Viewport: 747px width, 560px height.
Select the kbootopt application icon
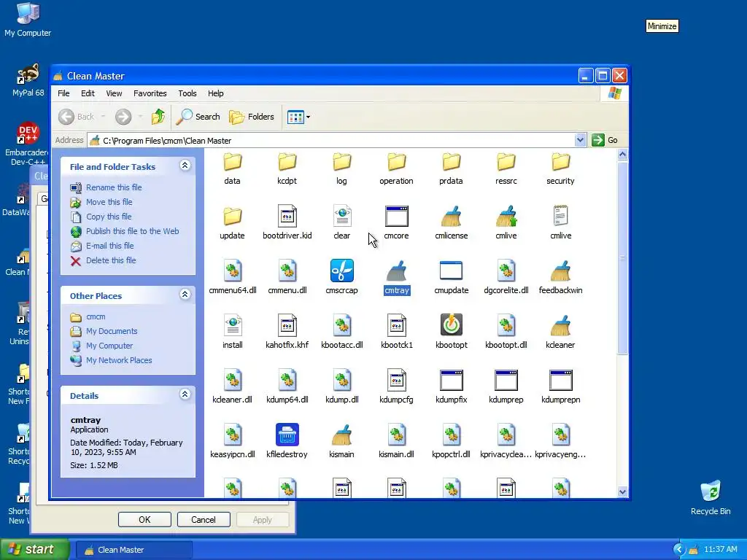click(x=451, y=325)
